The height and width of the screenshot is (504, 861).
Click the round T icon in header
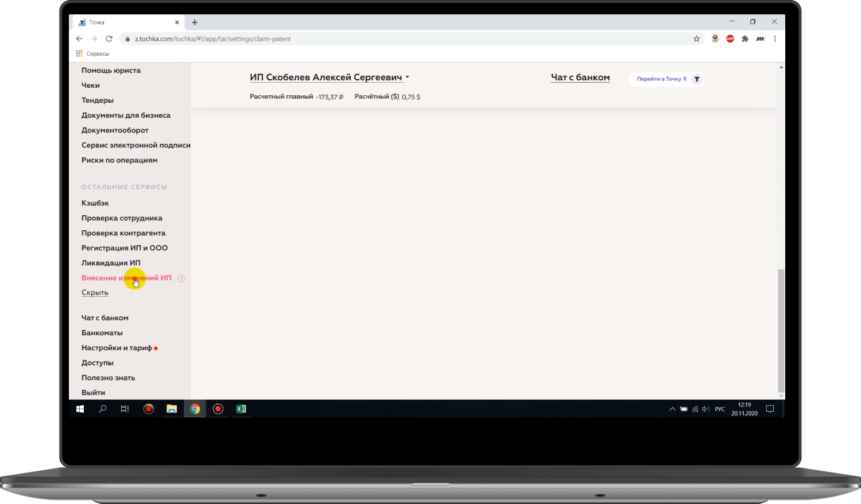(x=697, y=79)
